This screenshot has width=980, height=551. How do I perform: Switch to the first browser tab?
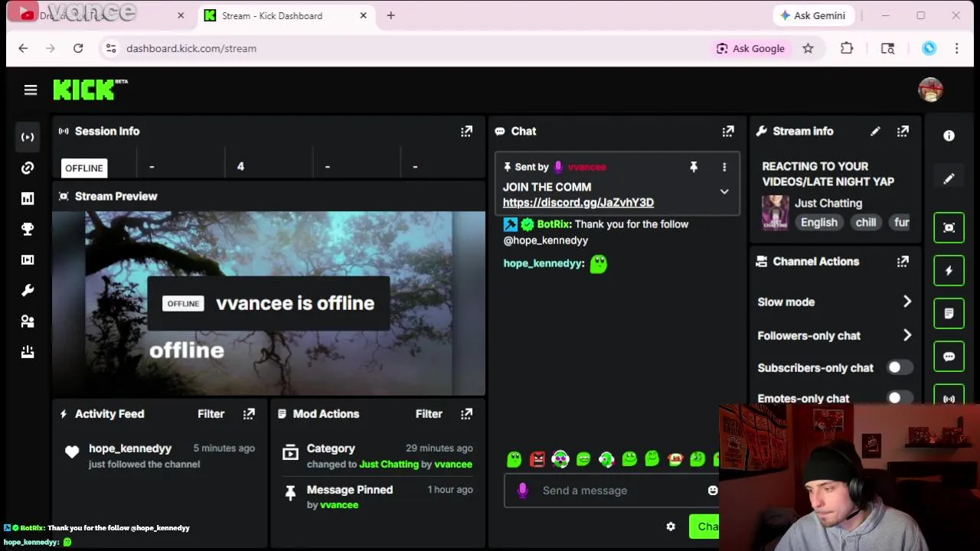coord(100,15)
